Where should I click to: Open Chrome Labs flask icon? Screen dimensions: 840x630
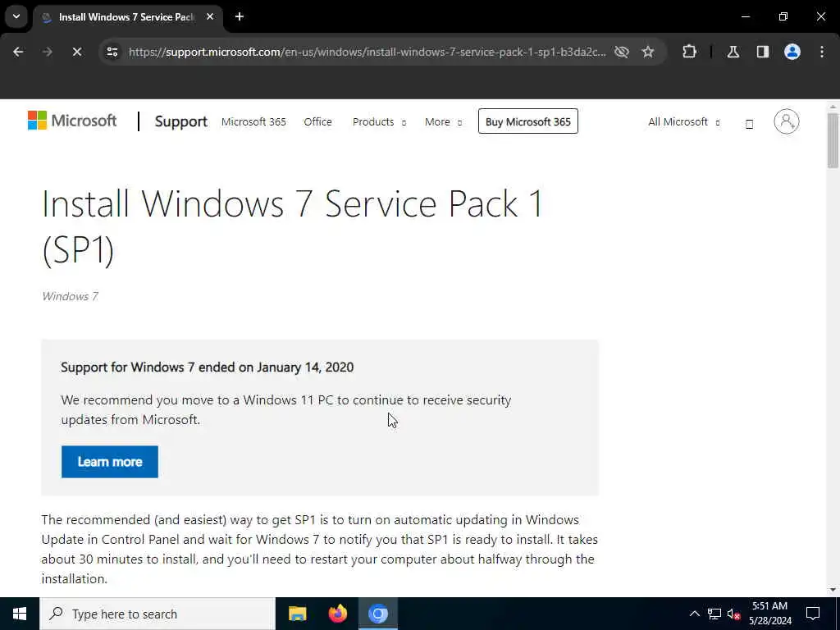tap(733, 52)
